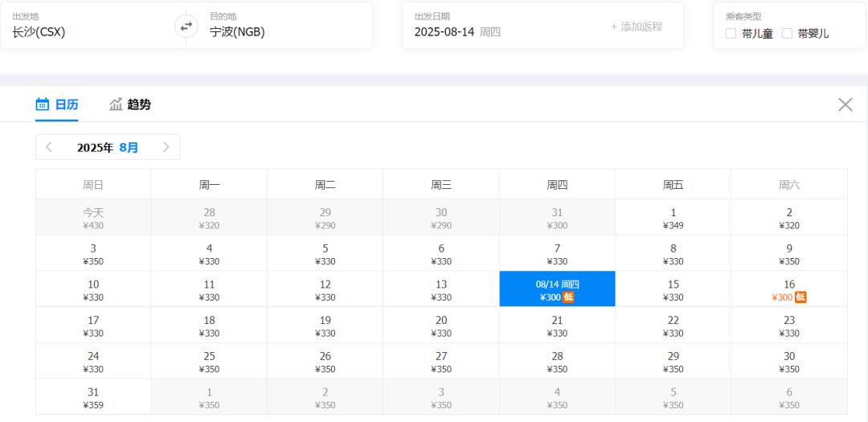This screenshot has width=868, height=422.
Task: Select July 28 greyed cell ¥320
Action: coord(209,217)
